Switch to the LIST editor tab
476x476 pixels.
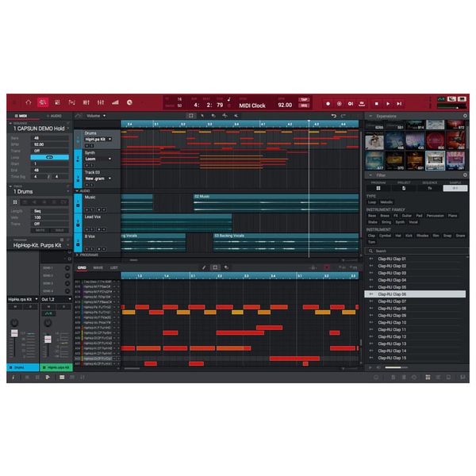tap(113, 268)
